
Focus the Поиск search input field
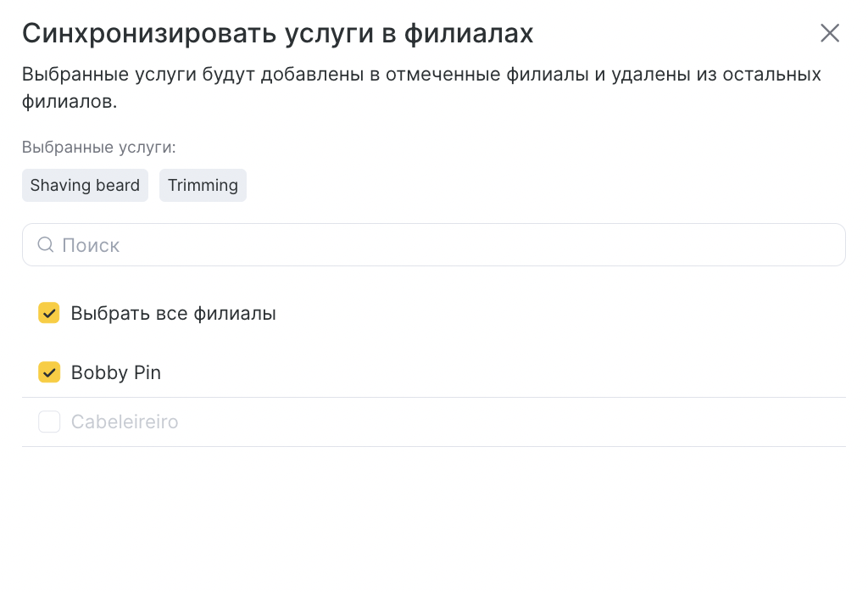point(433,245)
